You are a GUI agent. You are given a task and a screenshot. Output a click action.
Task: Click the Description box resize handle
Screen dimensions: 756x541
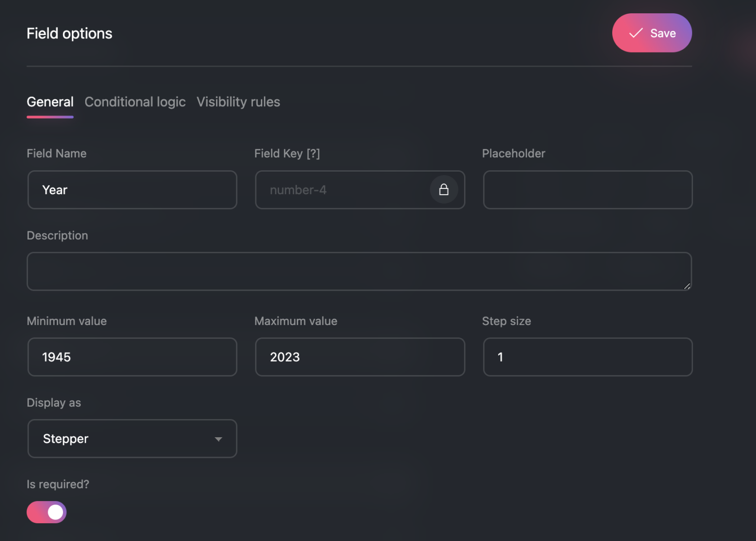(687, 286)
